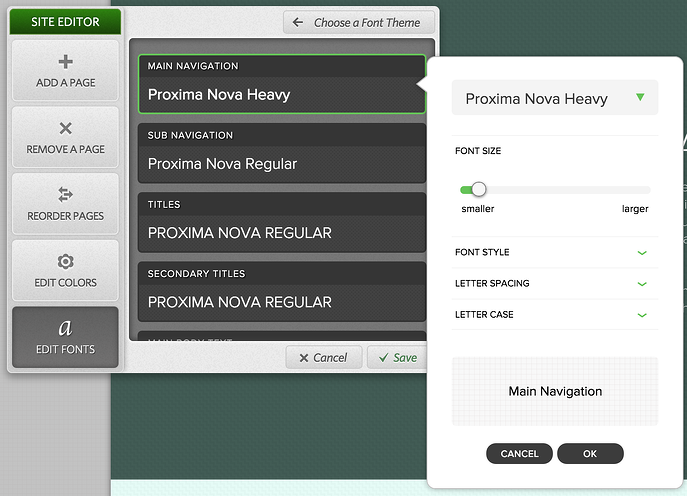This screenshot has height=496, width=687.
Task: Click the Remove a Page label
Action: click(65, 149)
